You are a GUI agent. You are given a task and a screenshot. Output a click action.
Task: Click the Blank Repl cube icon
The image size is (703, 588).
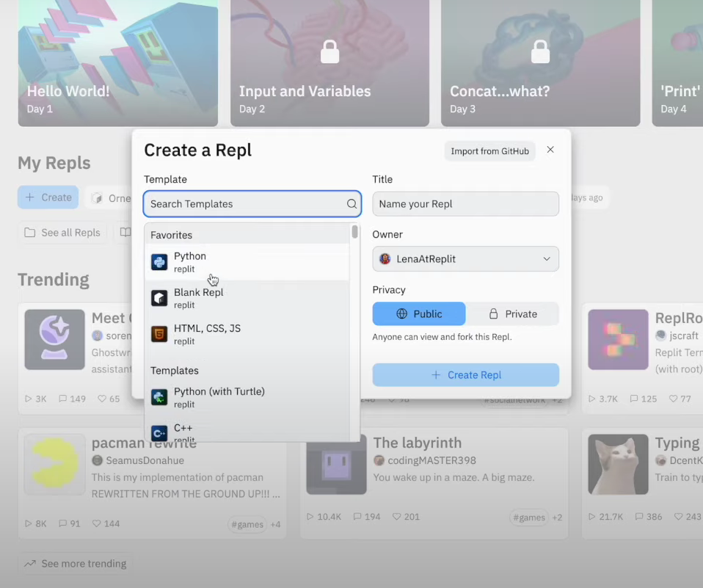point(159,298)
